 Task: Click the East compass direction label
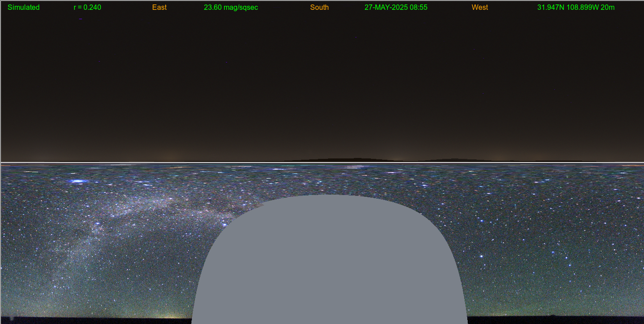159,8
